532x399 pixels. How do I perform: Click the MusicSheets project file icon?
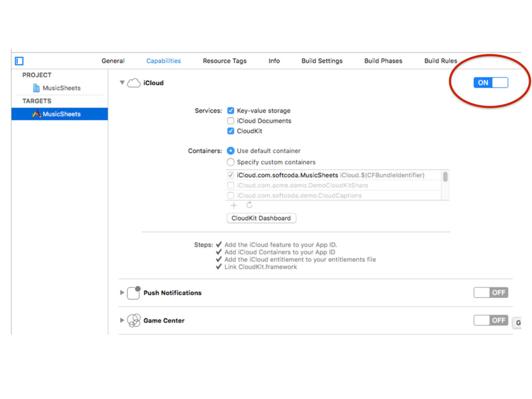click(36, 88)
